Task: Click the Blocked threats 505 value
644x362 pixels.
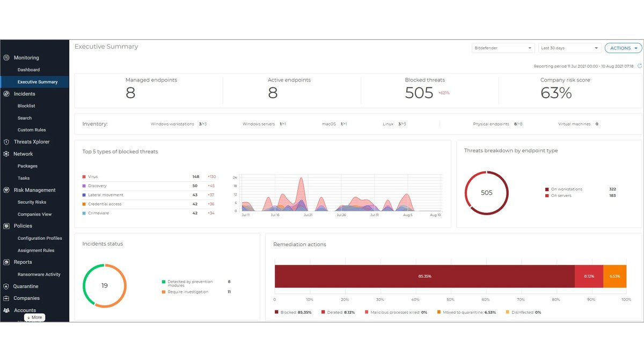Action: pyautogui.click(x=419, y=93)
